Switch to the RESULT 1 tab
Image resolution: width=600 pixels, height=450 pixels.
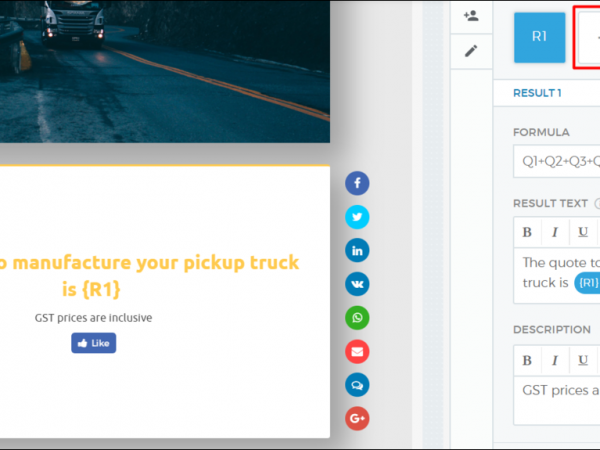[537, 93]
